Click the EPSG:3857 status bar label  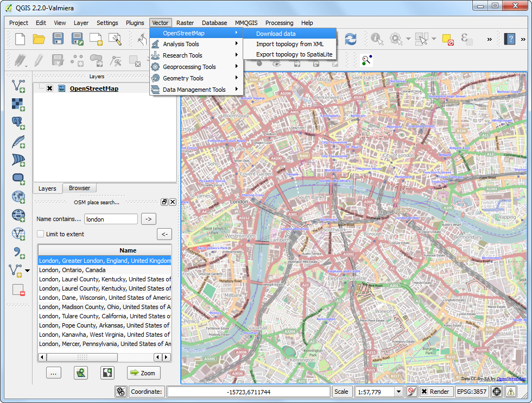tap(471, 392)
